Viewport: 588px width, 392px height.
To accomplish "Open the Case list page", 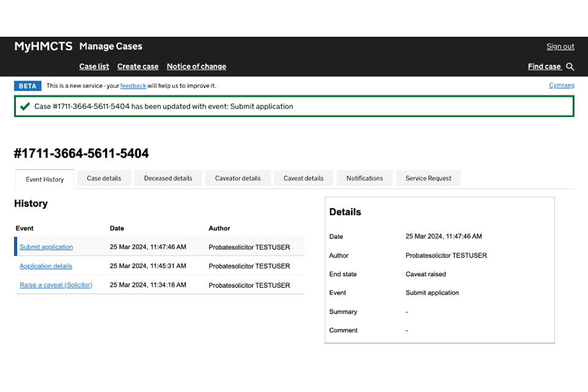I will pos(94,67).
